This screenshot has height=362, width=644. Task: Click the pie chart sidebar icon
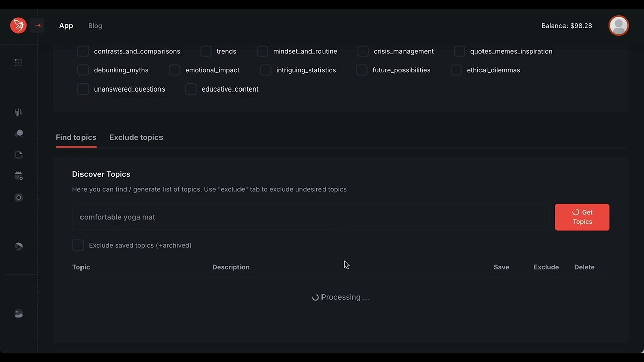click(19, 246)
